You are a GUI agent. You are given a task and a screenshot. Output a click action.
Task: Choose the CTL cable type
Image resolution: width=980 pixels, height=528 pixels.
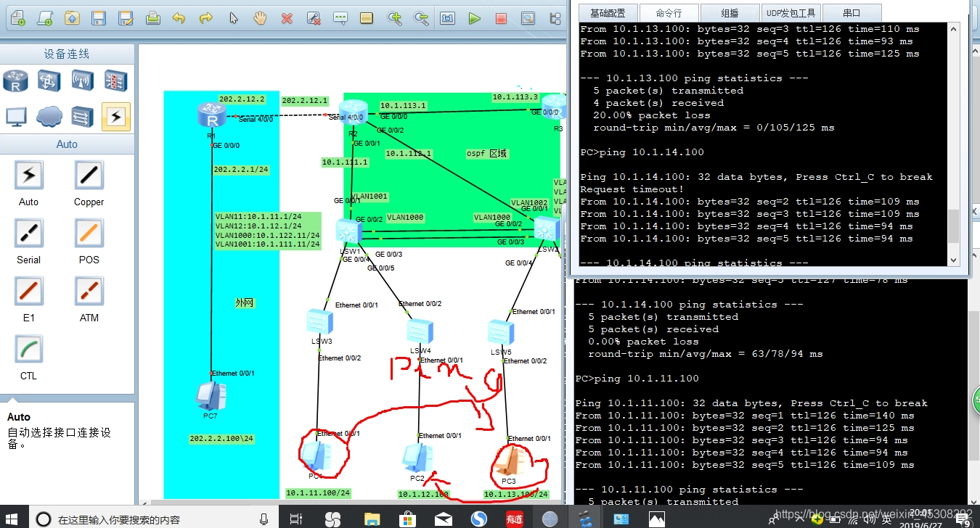click(x=29, y=349)
